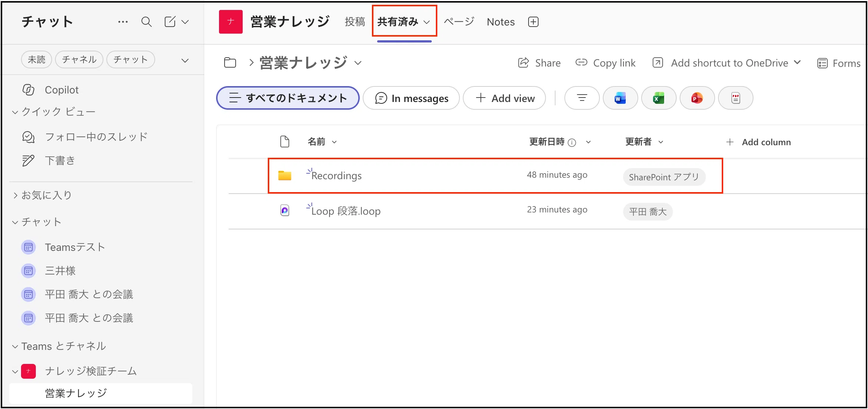Open the Forms button
Viewport: 868px width, 409px height.
point(839,63)
